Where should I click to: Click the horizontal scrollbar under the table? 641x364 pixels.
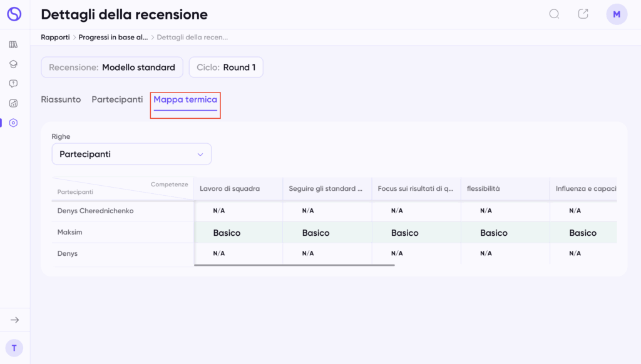click(294, 265)
